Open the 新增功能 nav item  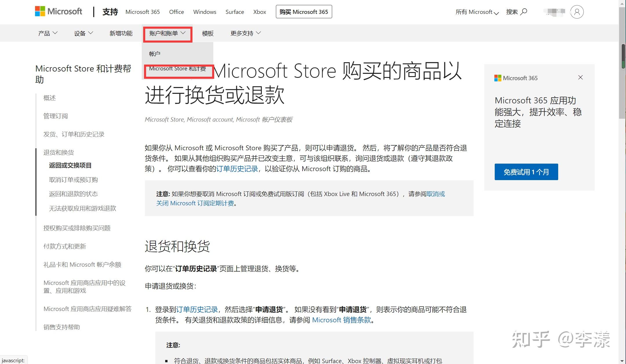coord(121,33)
